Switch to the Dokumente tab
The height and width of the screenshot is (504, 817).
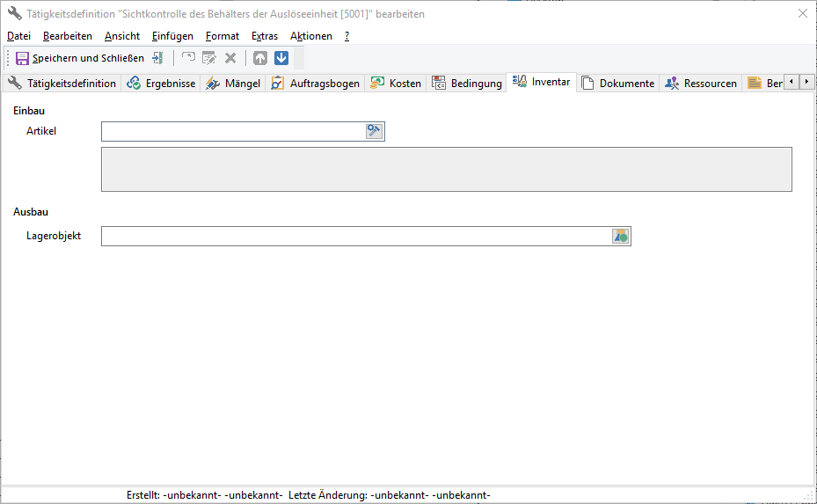(x=618, y=84)
